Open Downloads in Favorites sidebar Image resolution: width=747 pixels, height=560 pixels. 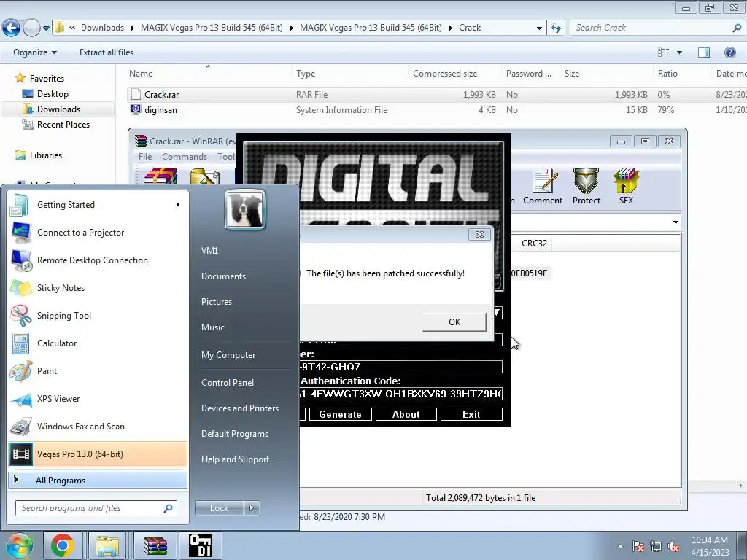(x=58, y=109)
